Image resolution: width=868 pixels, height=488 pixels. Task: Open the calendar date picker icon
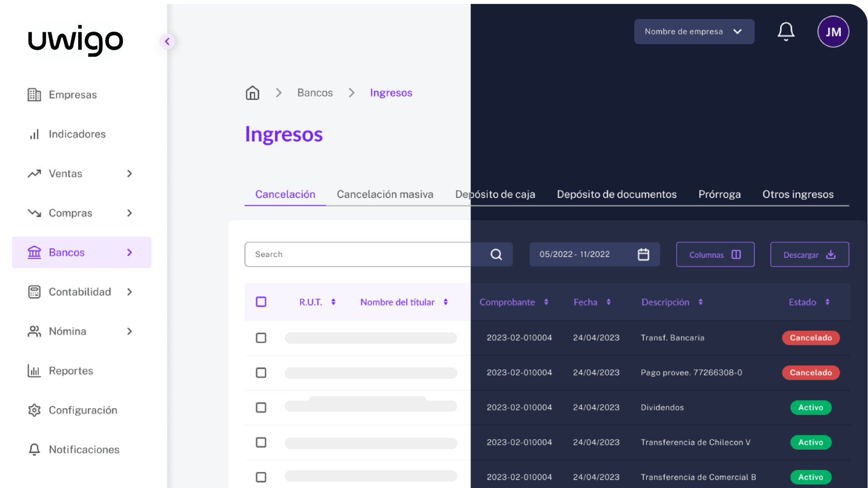[x=643, y=255]
